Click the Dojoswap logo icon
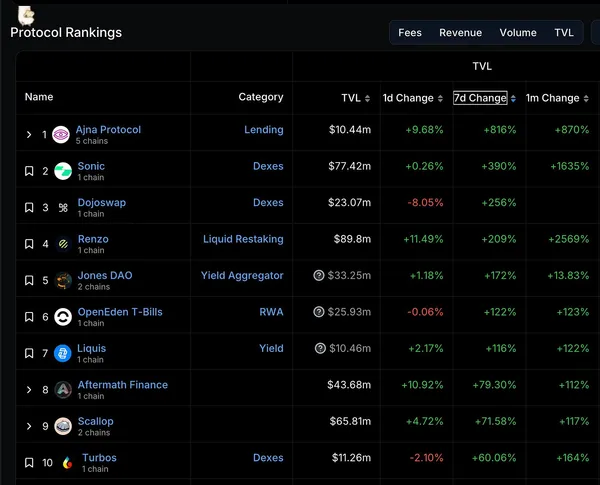The width and height of the screenshot is (600, 485). (x=63, y=207)
